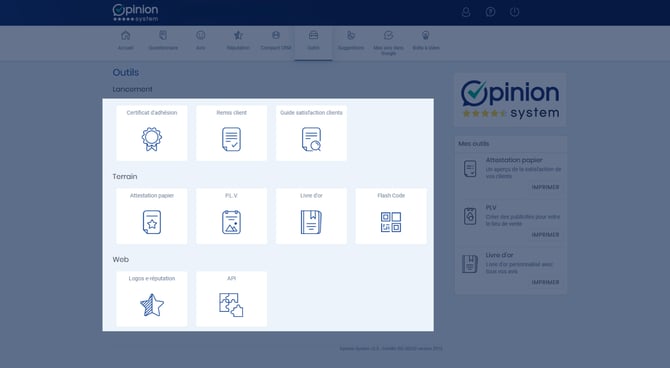This screenshot has width=670, height=368.
Task: Open the Mes avis dans Google tab
Action: pos(388,43)
